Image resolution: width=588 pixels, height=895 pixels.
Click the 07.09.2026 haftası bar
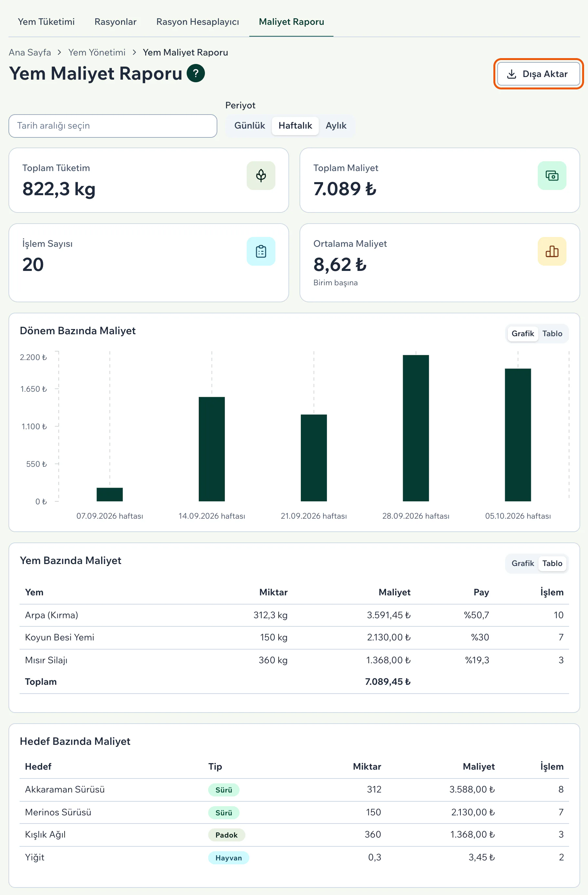point(109,494)
